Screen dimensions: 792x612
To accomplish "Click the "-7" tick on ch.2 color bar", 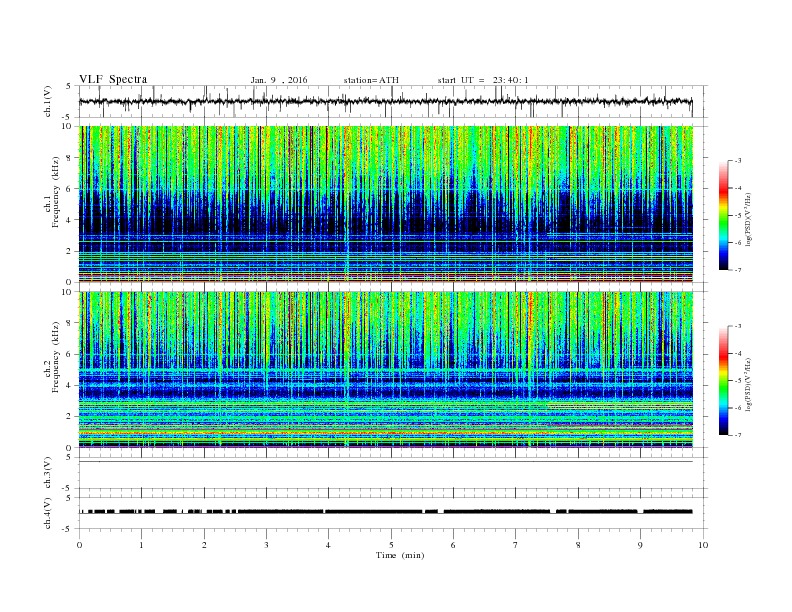I will [x=738, y=435].
